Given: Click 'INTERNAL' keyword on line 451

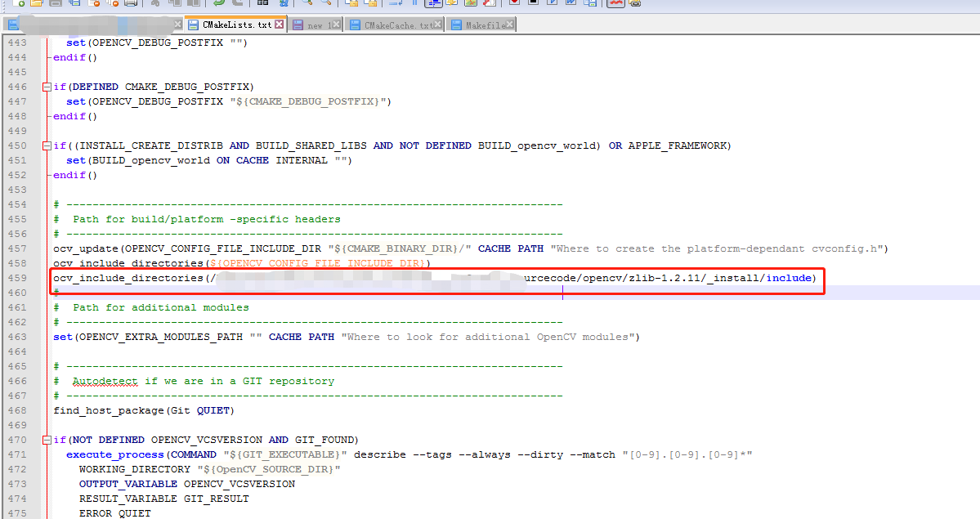Looking at the screenshot, I should 302,161.
